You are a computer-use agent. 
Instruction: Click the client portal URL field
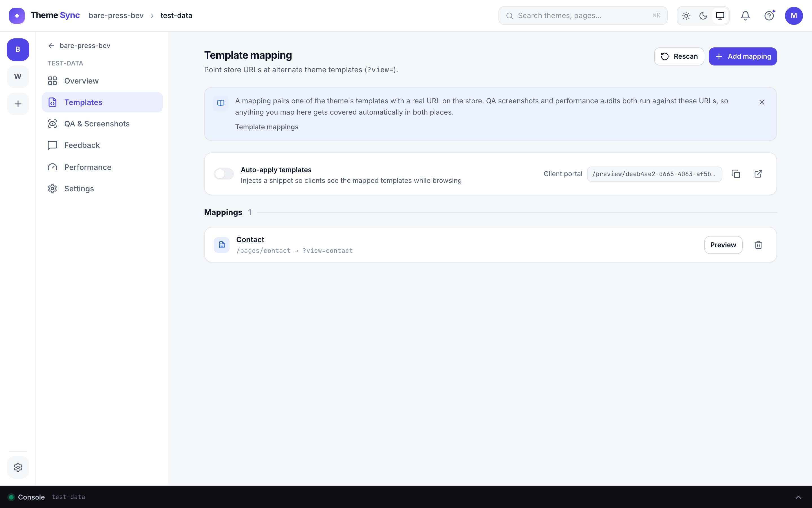[654, 174]
